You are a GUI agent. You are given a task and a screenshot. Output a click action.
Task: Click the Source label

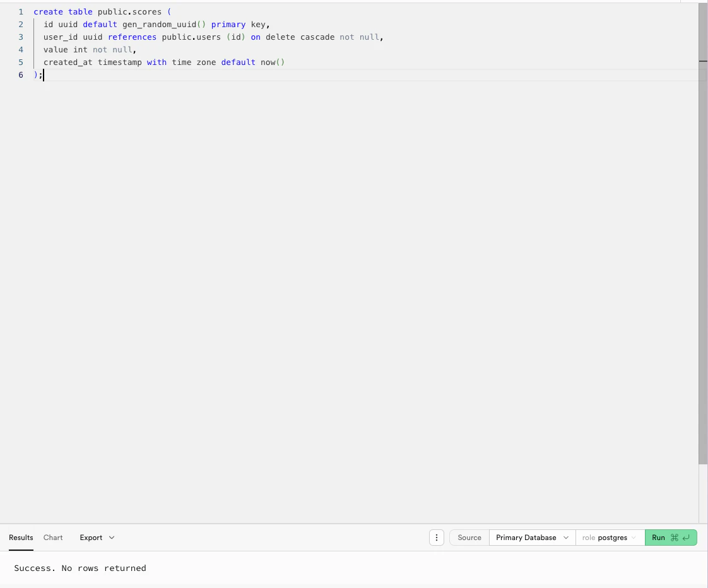(469, 538)
